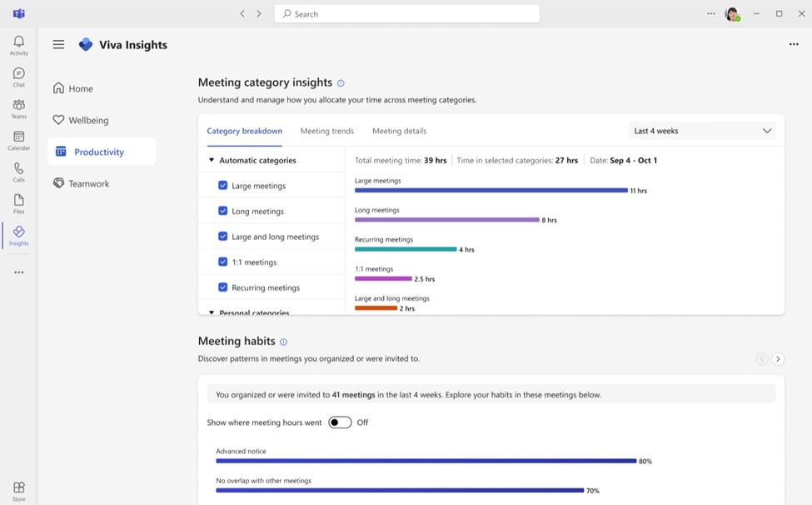Click the hamburger menu icon
This screenshot has width=812, height=505.
point(58,45)
